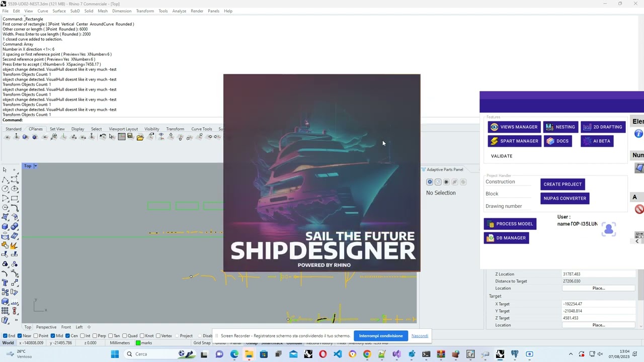Click the blue info icon at right edge

639,134
